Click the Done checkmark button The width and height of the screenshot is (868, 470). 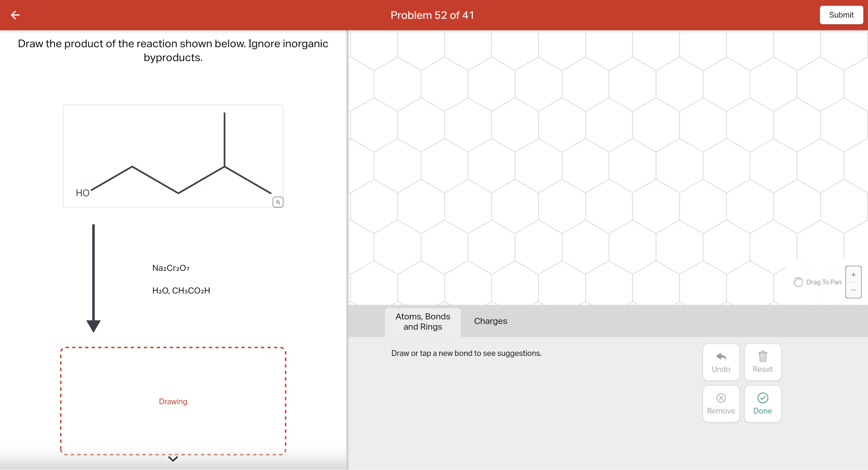click(762, 404)
